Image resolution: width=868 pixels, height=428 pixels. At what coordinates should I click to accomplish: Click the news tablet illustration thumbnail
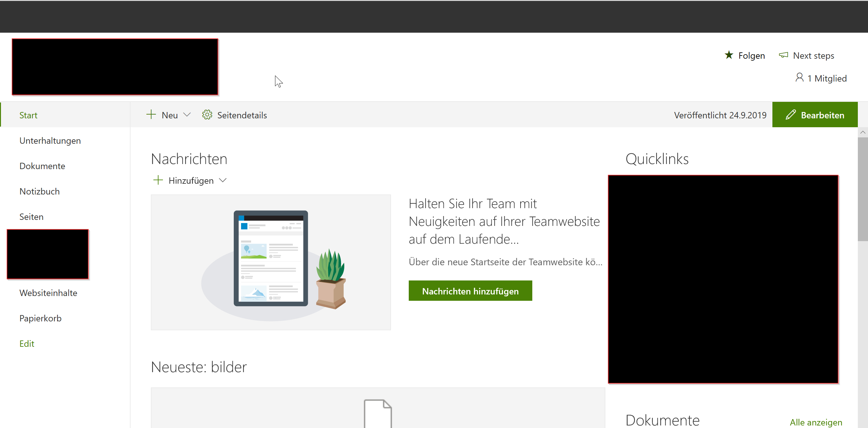(271, 262)
